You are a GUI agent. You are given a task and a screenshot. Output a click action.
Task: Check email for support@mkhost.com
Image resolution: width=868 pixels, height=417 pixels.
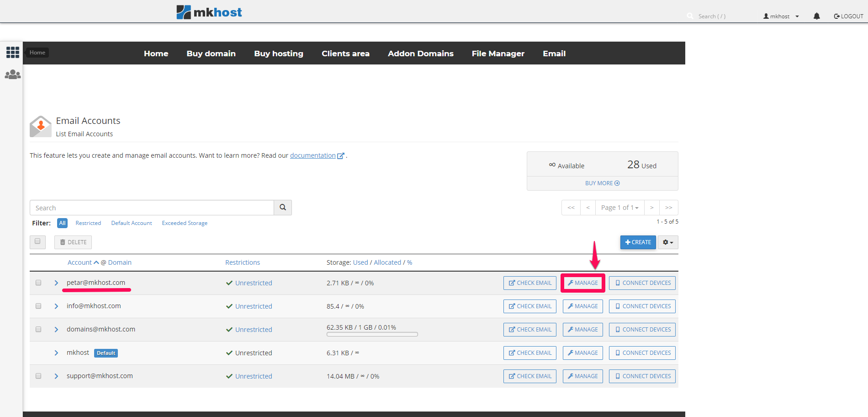[x=530, y=376]
